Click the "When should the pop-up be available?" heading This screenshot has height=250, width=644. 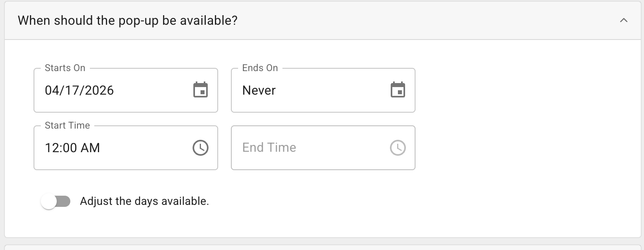click(x=127, y=20)
